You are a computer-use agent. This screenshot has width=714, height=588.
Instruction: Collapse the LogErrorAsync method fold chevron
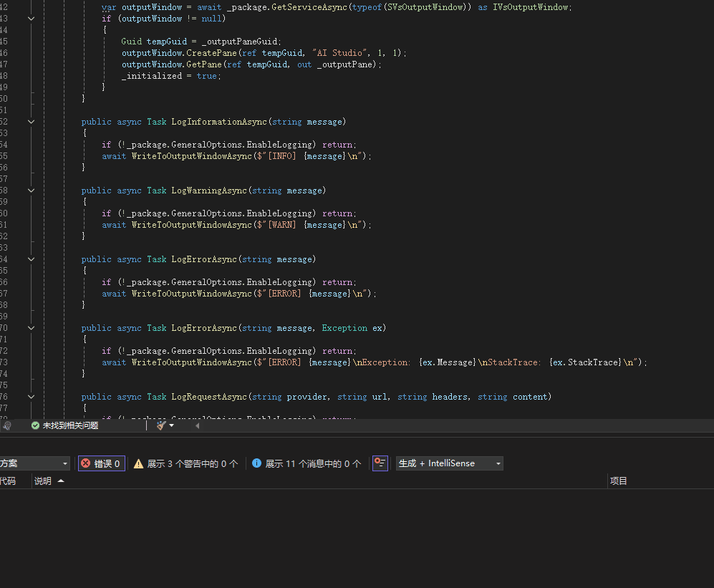pos(30,259)
